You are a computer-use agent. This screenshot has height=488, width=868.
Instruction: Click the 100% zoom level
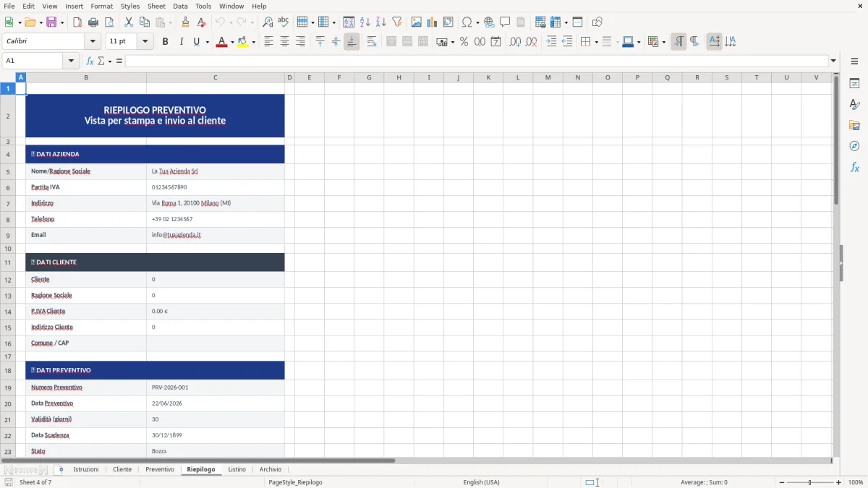coord(856,482)
